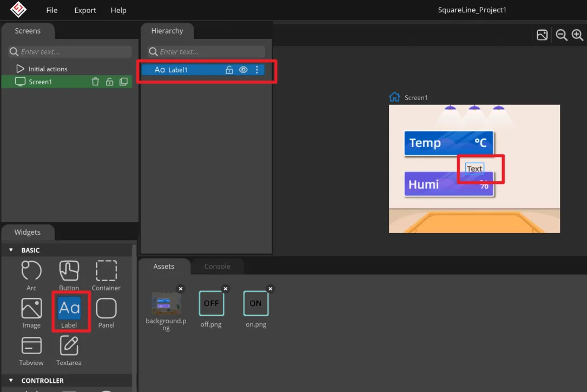Viewport: 587px width, 392px height.
Task: Select the Arc widget icon
Action: [31, 271]
